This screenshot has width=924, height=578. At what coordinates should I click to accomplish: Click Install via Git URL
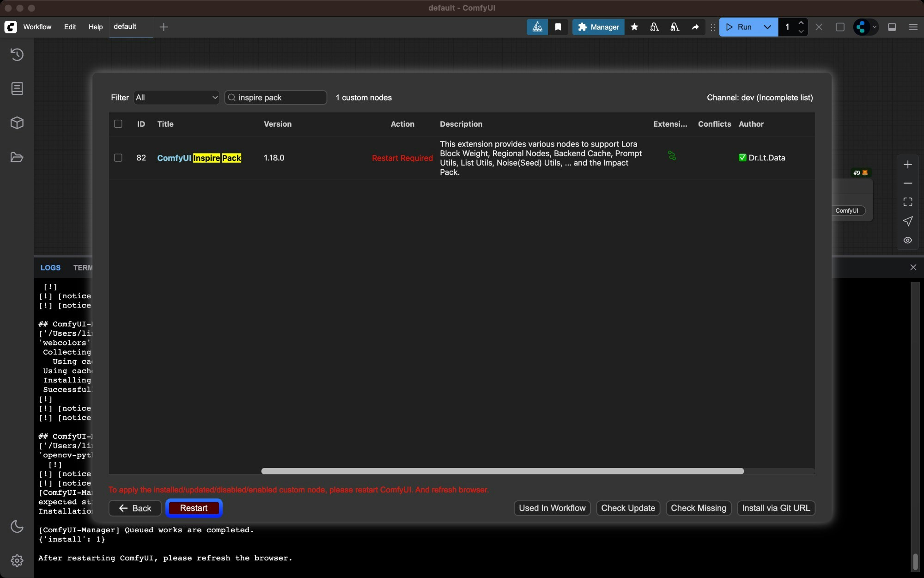[x=776, y=508]
